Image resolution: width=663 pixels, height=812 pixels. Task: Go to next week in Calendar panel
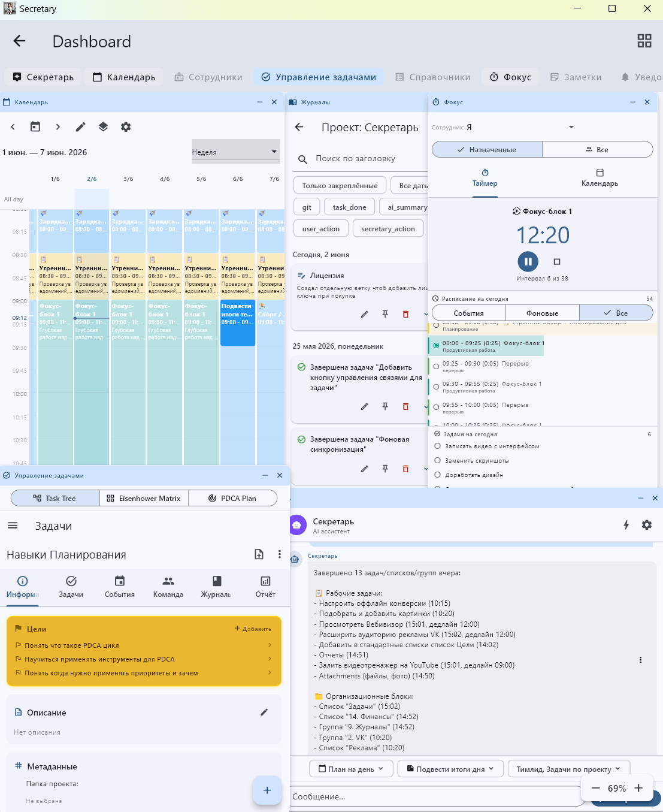(x=57, y=127)
